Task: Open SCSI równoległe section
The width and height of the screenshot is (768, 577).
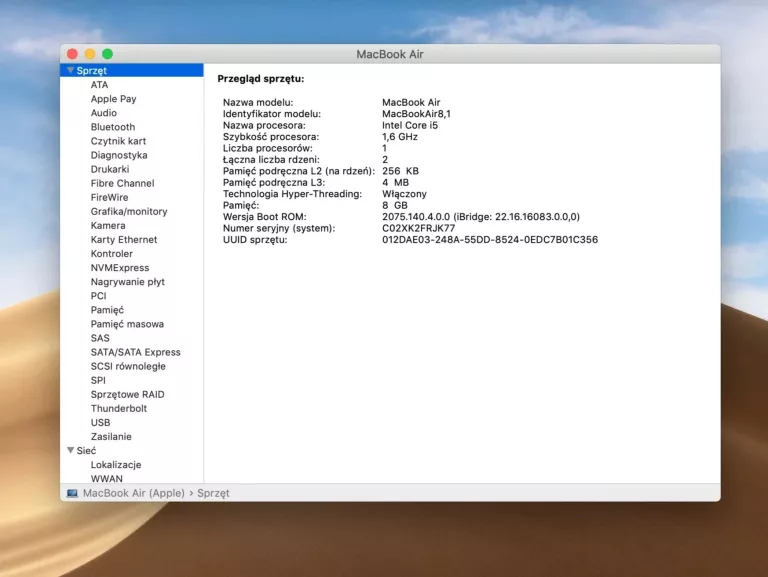Action: (128, 366)
